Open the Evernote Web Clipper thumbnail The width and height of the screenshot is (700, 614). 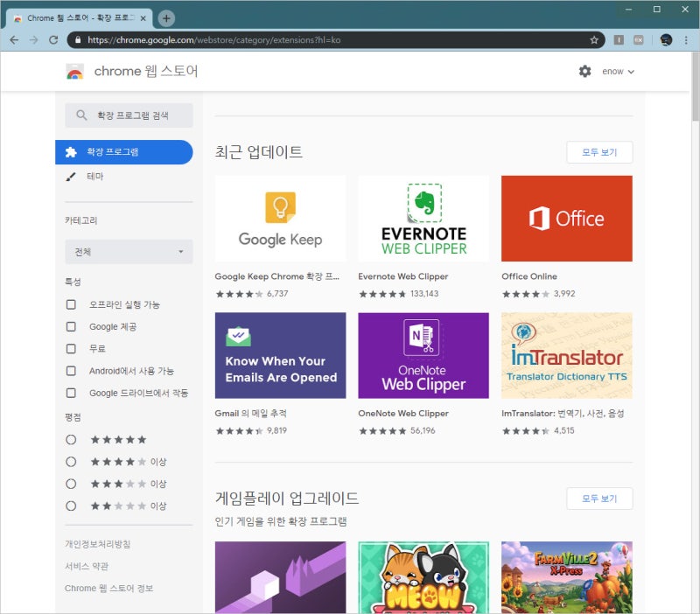point(423,219)
